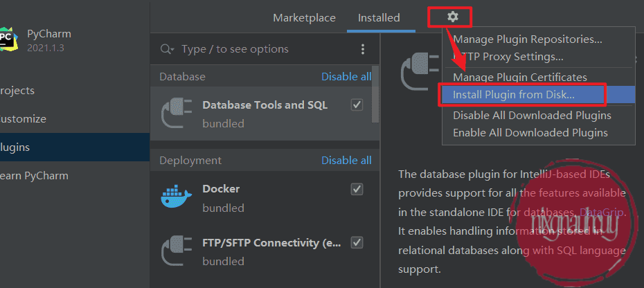Image resolution: width=644 pixels, height=288 pixels.
Task: Open the search options kebab menu
Action: [362, 49]
